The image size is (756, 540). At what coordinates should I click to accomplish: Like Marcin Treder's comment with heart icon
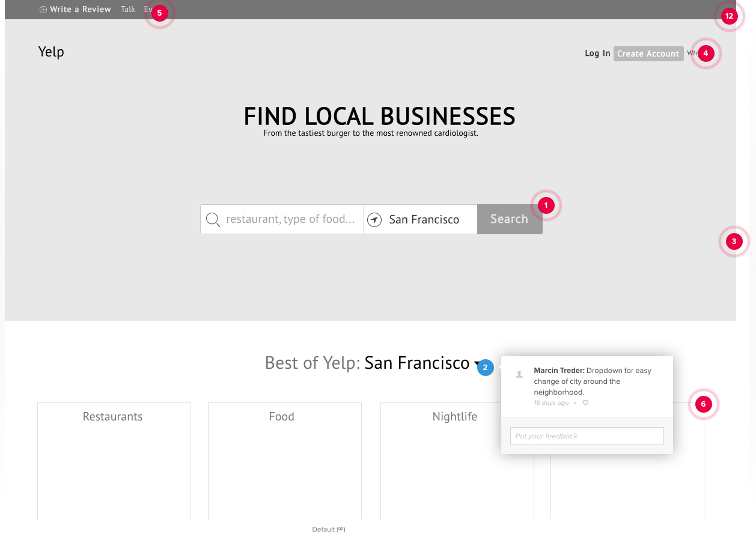(585, 403)
